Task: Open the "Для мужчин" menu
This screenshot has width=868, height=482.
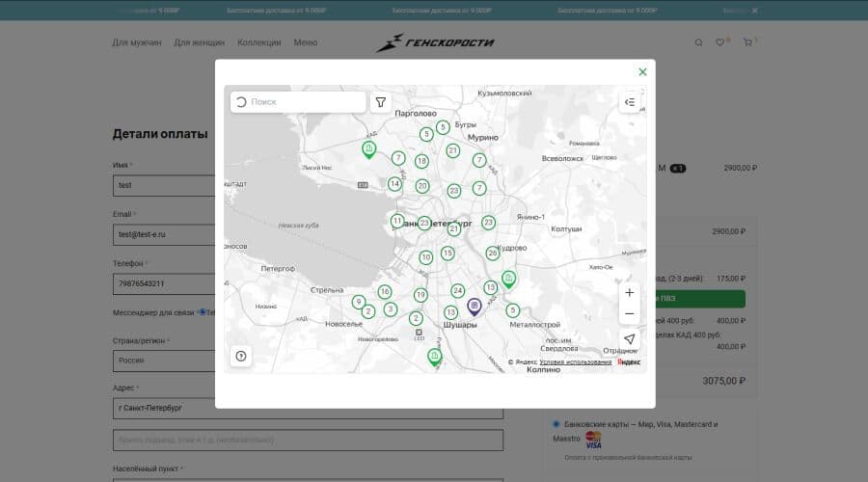Action: [137, 42]
